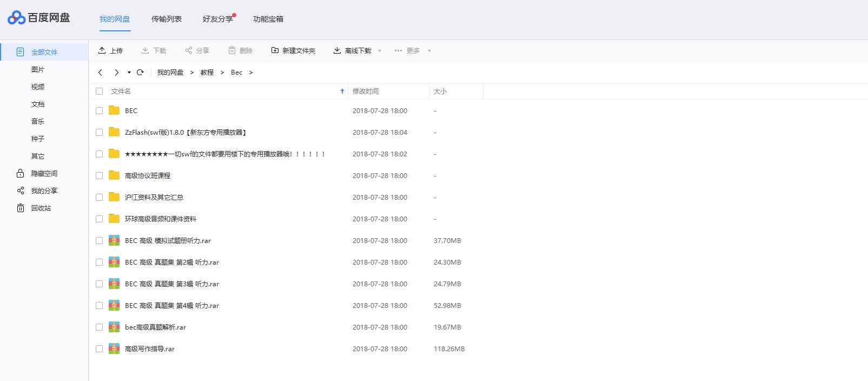Image resolution: width=868 pixels, height=381 pixels.
Task: Click the 离线下载 offline download icon
Action: coord(337,50)
